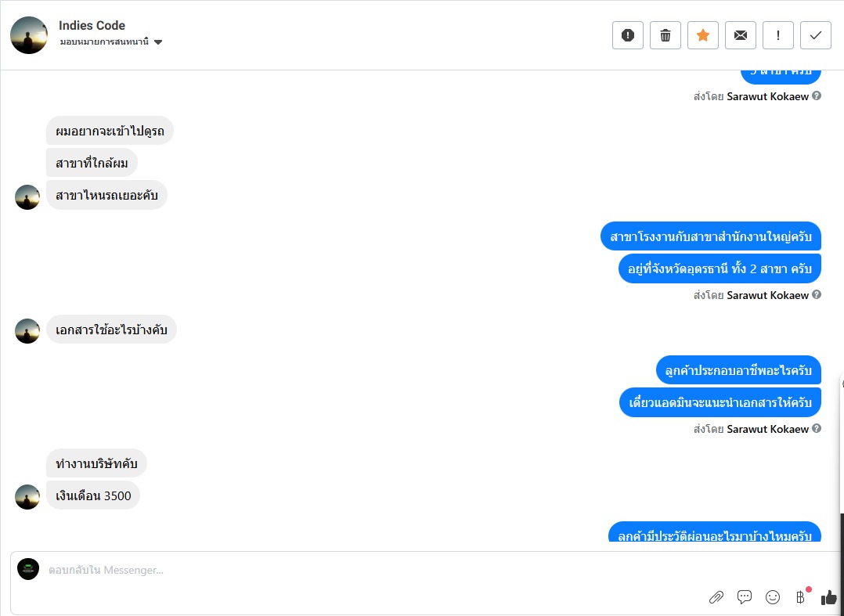This screenshot has height=616, width=844.
Task: Attach a file with the paperclip icon
Action: [716, 596]
